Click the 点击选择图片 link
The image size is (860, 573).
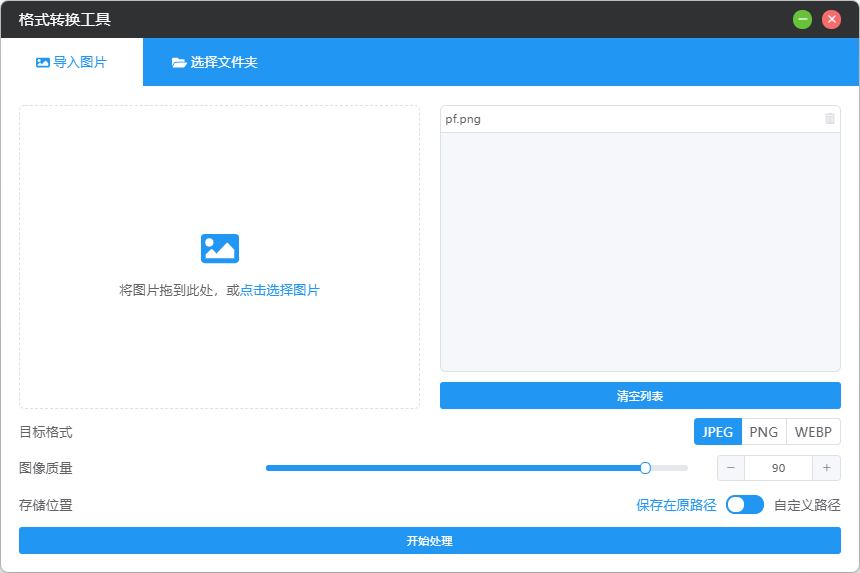pos(280,290)
